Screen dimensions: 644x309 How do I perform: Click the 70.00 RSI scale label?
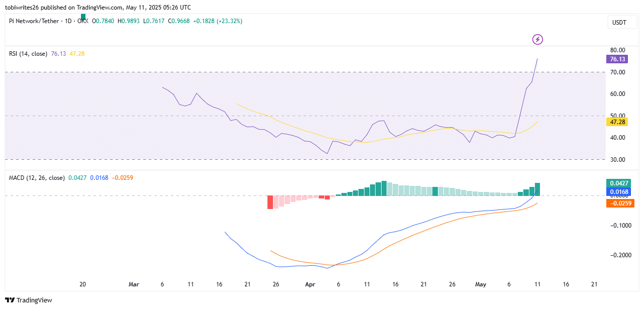(617, 72)
